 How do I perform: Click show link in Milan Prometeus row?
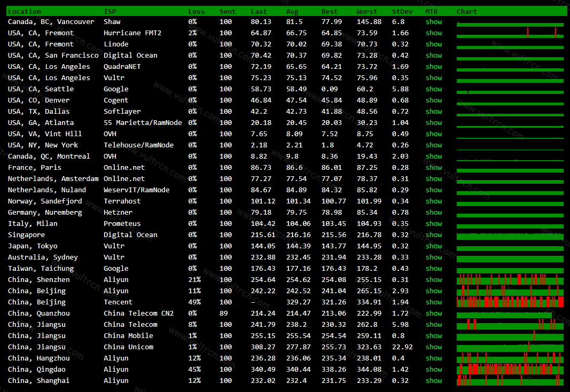pos(434,224)
